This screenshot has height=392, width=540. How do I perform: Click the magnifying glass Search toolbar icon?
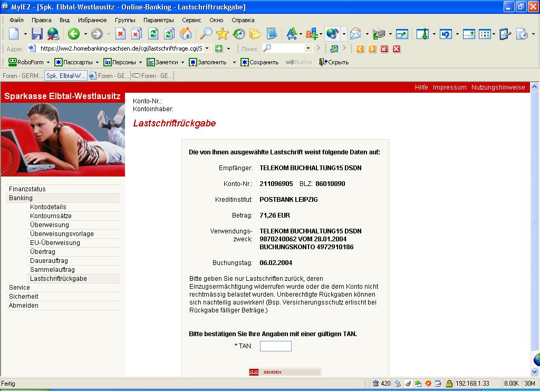(206, 34)
